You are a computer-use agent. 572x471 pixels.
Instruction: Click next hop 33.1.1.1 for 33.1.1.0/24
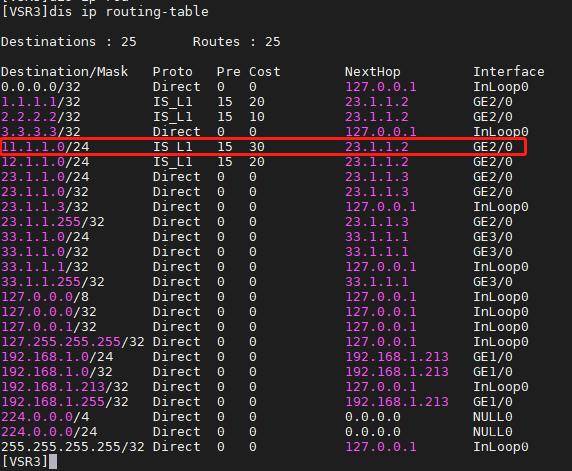point(377,237)
